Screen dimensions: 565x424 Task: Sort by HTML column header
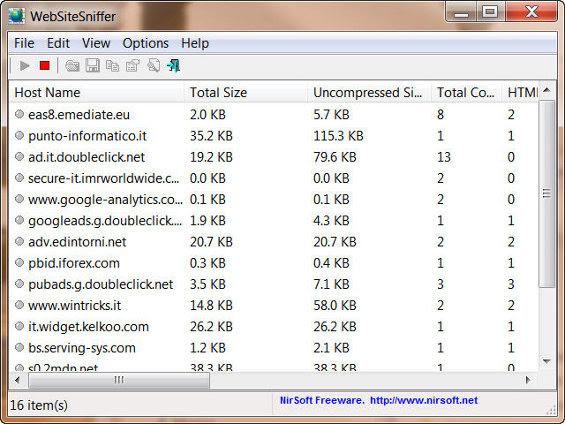pos(521,93)
